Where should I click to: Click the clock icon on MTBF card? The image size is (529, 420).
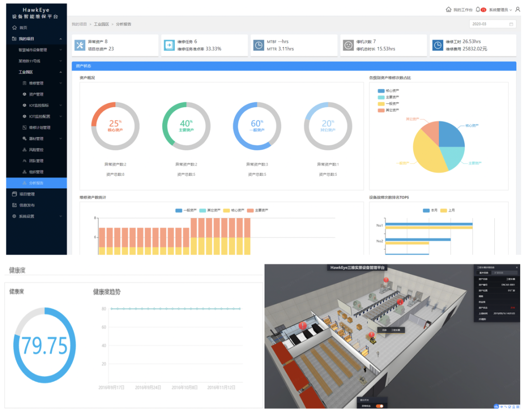click(x=259, y=45)
